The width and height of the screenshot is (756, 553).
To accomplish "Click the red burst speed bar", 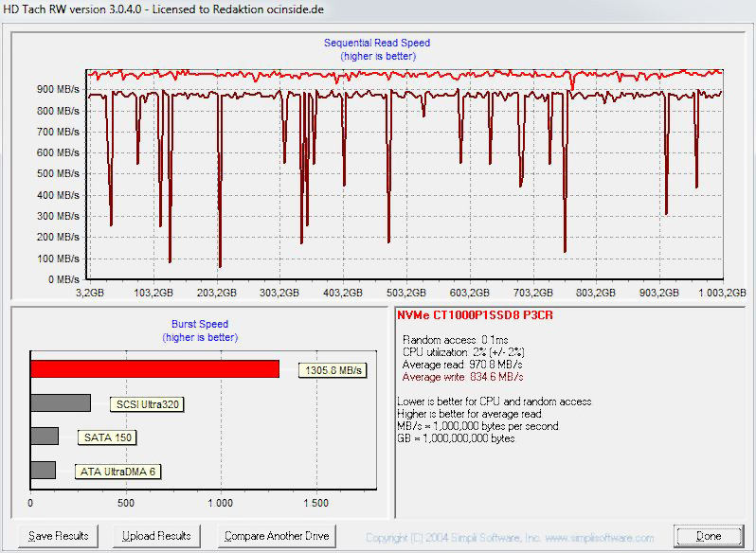I will tap(154, 369).
